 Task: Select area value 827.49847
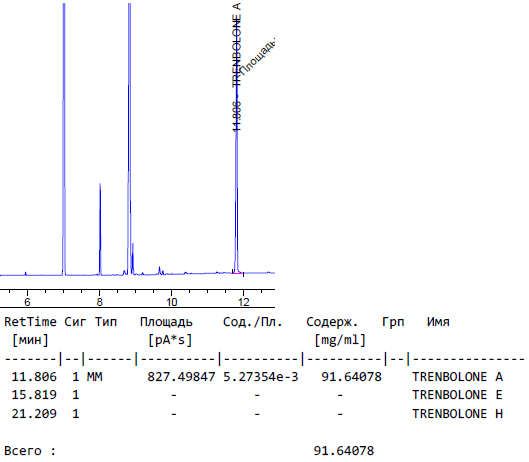[181, 377]
